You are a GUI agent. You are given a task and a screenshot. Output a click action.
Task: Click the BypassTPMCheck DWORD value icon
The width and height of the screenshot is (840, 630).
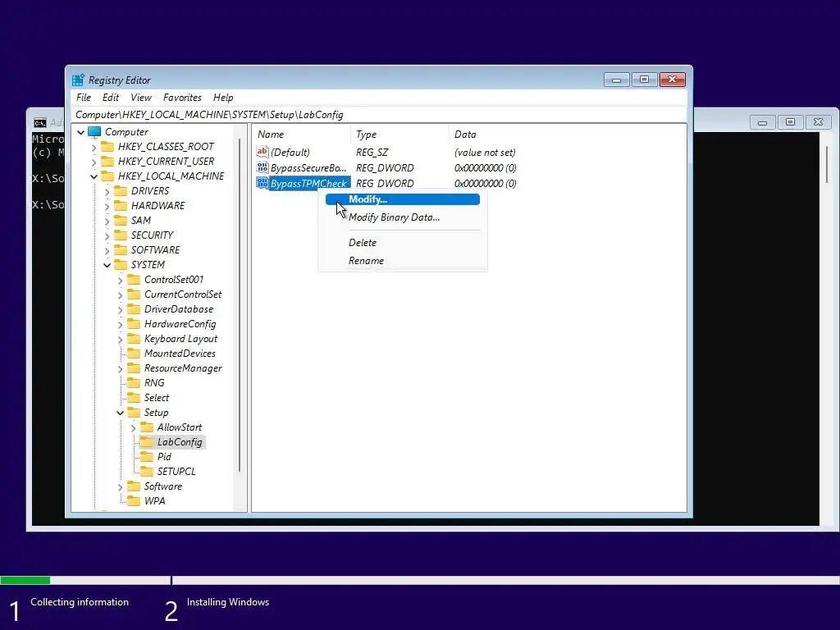262,183
